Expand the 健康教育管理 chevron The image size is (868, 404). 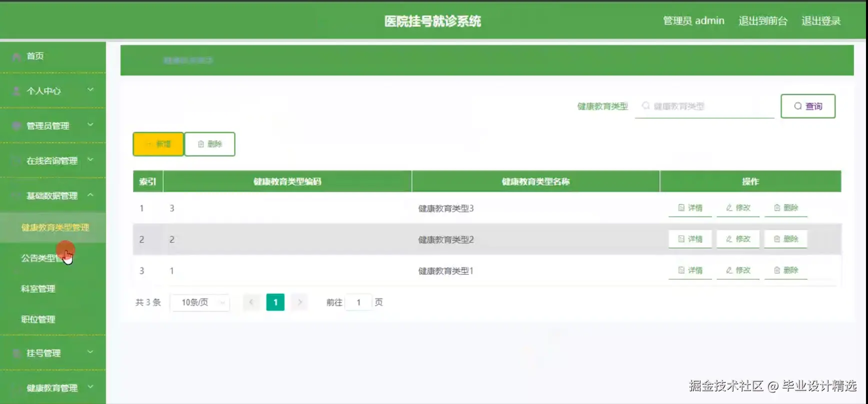[90, 386]
